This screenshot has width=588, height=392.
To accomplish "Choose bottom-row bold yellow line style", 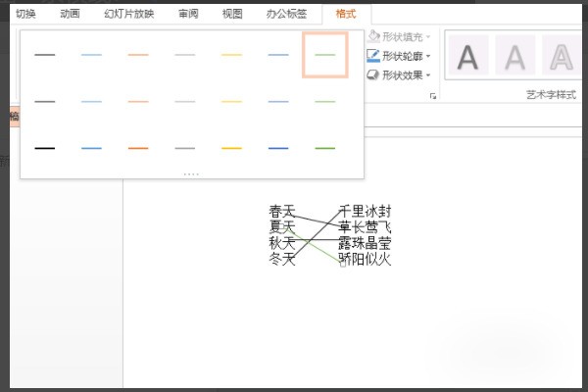I will pyautogui.click(x=231, y=148).
